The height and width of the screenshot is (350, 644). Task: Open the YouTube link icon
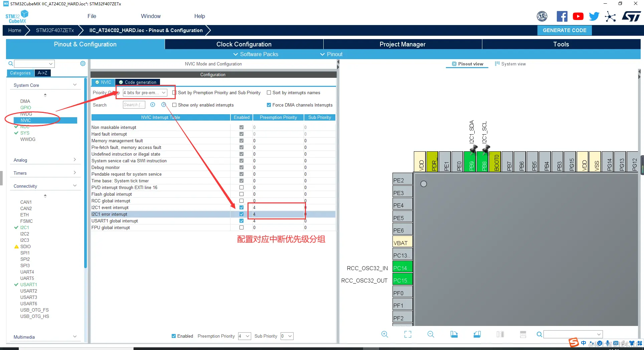tap(578, 16)
